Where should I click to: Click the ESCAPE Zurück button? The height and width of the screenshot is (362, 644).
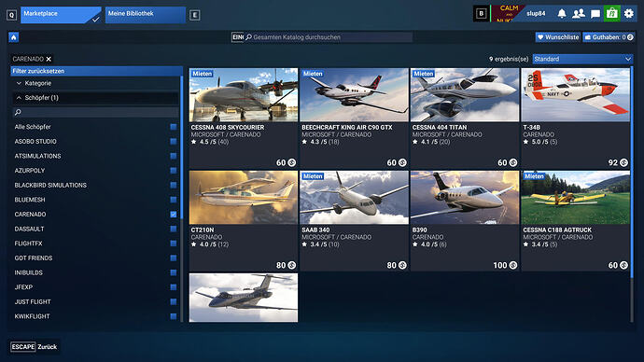click(x=35, y=347)
